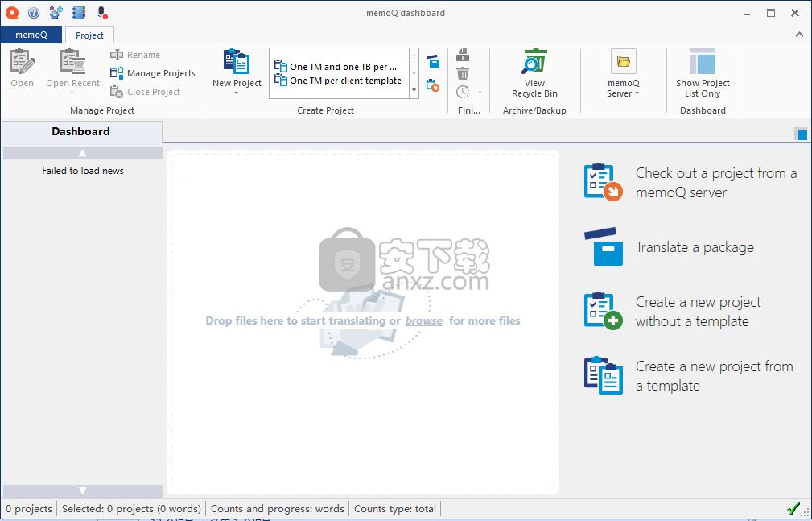812x521 pixels.
Task: Select the Dashboard tab
Action: pos(81,132)
